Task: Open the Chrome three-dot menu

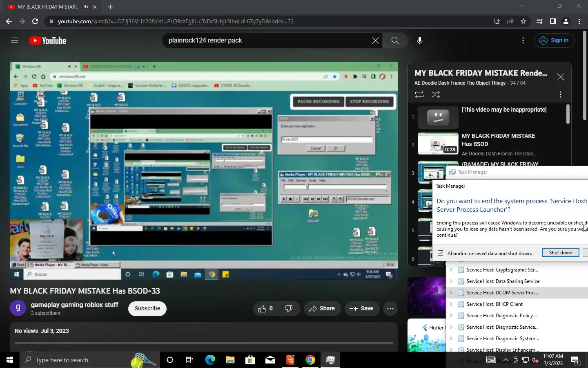Action: pyautogui.click(x=579, y=21)
